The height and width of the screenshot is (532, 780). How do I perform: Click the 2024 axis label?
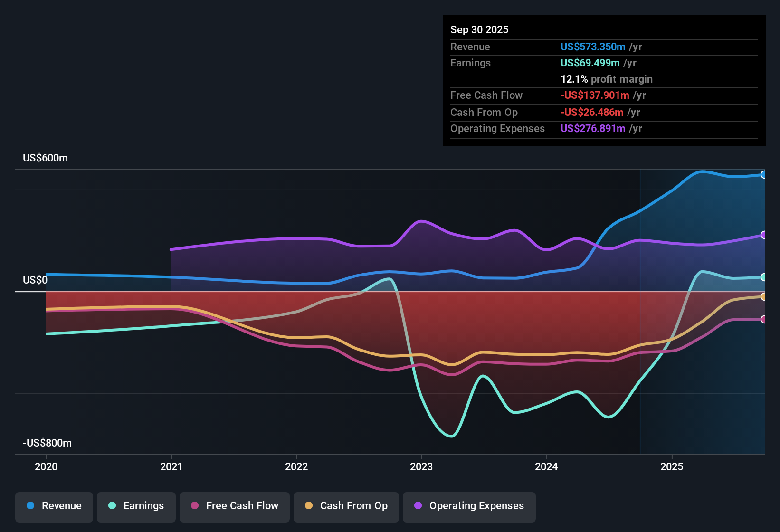click(x=547, y=467)
